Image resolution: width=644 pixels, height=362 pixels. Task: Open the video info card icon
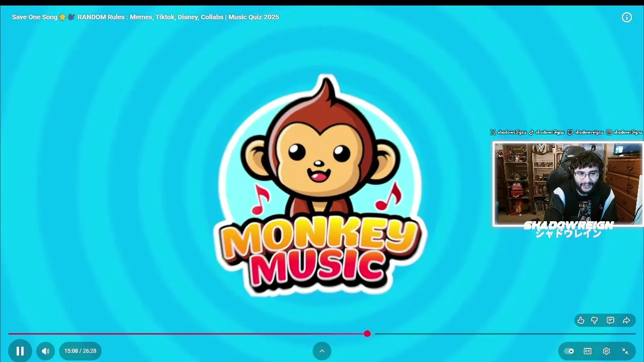coord(627,17)
